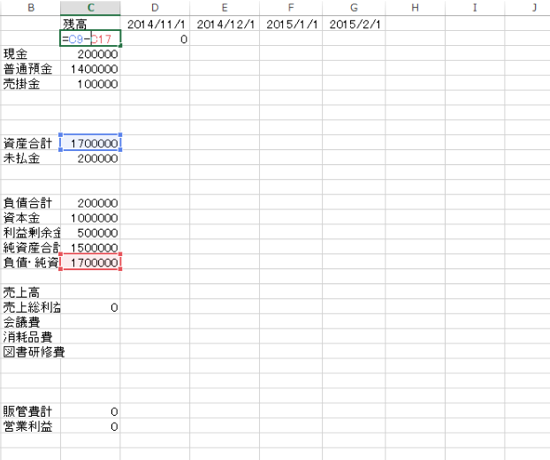Select the 200000 value in the 現金 row
The height and width of the screenshot is (460, 550).
(x=90, y=54)
